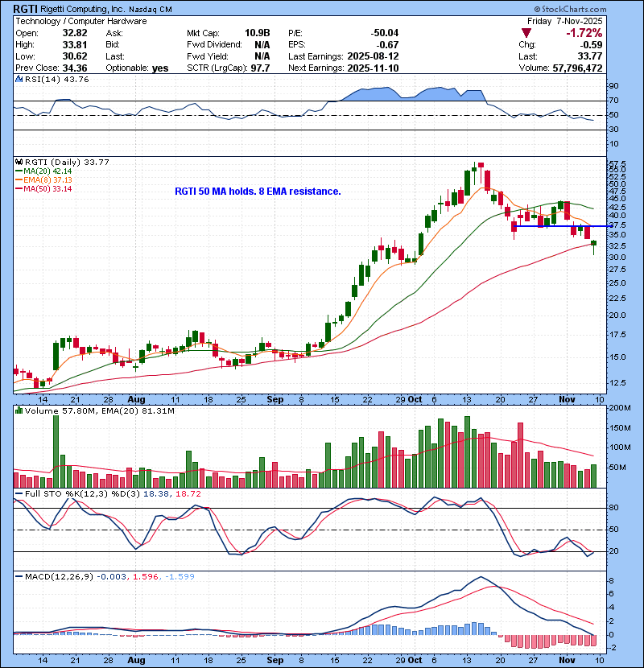Click the 200M volume axis label
The image size is (644, 668).
coord(620,408)
